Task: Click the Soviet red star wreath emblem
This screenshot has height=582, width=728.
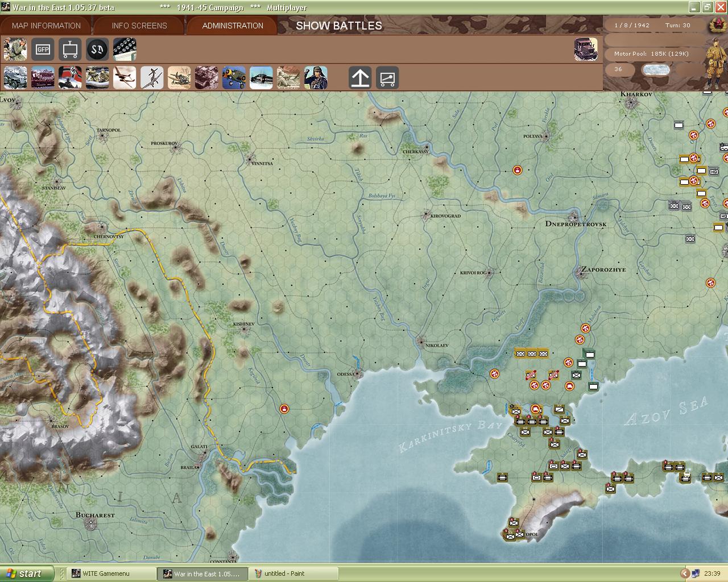Action: pyautogui.click(x=717, y=26)
